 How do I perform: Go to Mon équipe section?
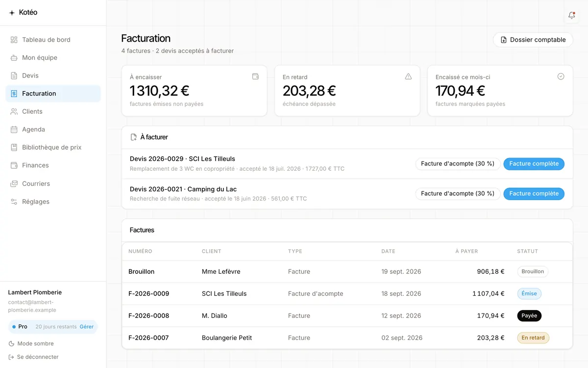pos(53,58)
